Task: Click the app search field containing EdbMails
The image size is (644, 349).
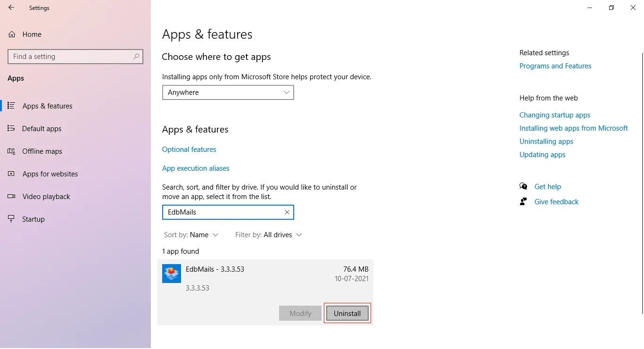Action: pyautogui.click(x=228, y=212)
